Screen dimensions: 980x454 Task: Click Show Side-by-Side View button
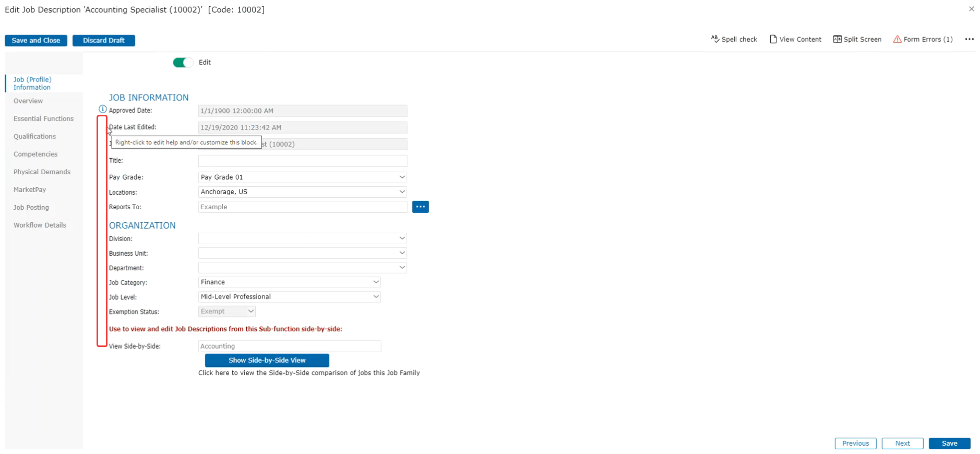click(x=267, y=361)
